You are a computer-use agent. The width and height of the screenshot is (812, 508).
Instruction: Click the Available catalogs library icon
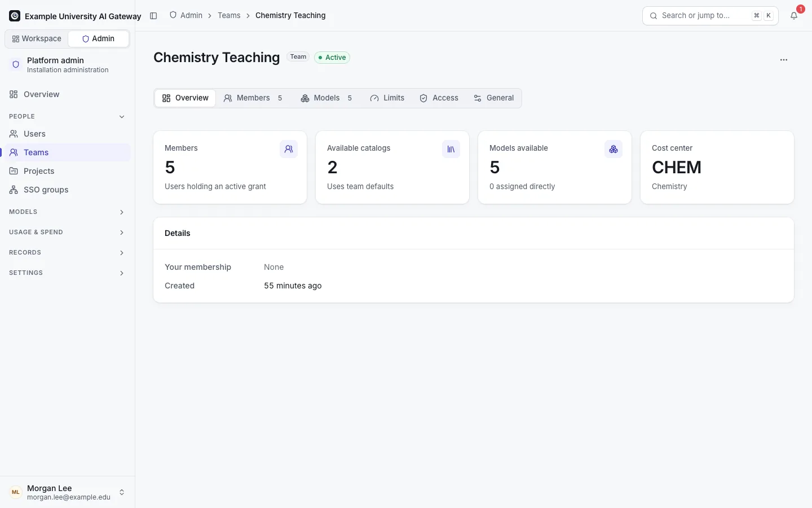point(451,149)
